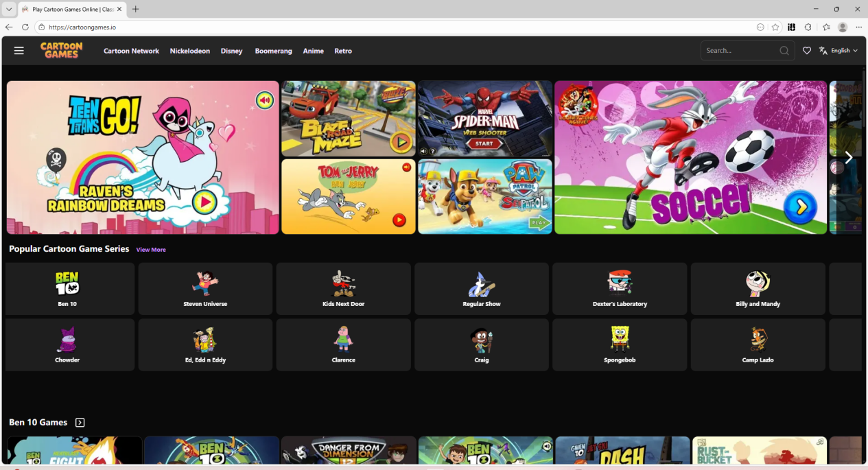Open the hamburger menu icon

tap(19, 51)
